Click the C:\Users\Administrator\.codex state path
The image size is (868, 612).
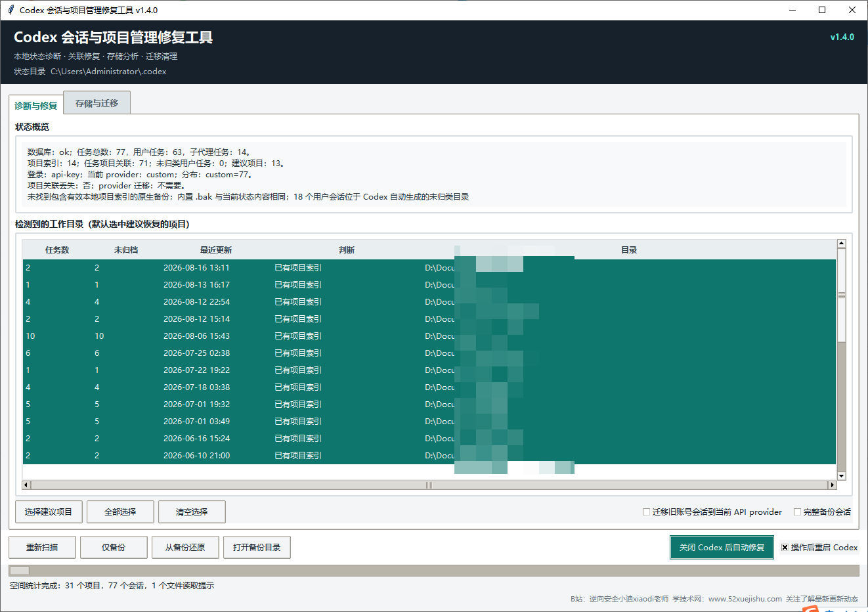coord(108,72)
